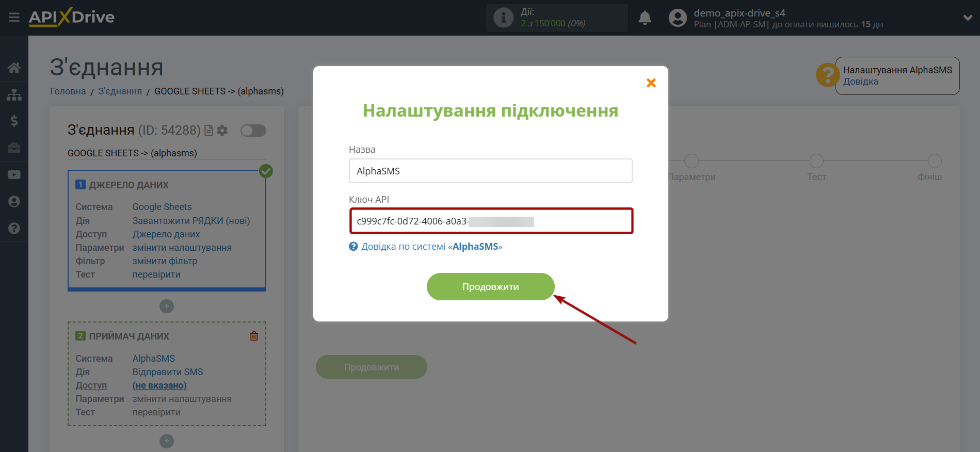980x452 pixels.
Task: Click the help icon beside AlphaSMS link
Action: [x=354, y=247]
